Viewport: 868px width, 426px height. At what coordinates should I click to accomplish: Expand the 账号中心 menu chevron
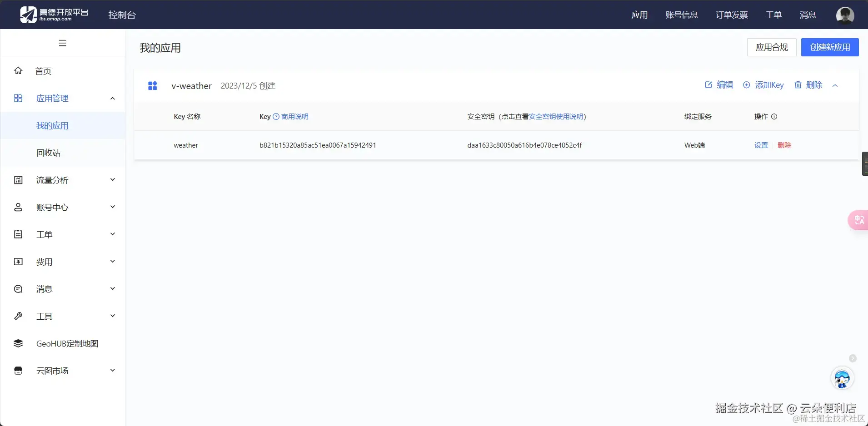(113, 207)
